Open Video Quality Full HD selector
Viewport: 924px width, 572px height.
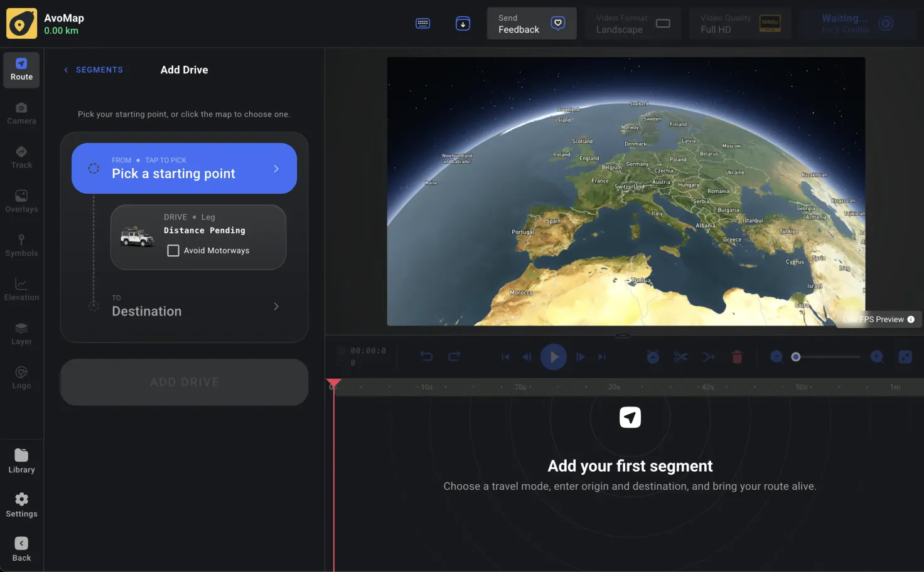pos(740,24)
